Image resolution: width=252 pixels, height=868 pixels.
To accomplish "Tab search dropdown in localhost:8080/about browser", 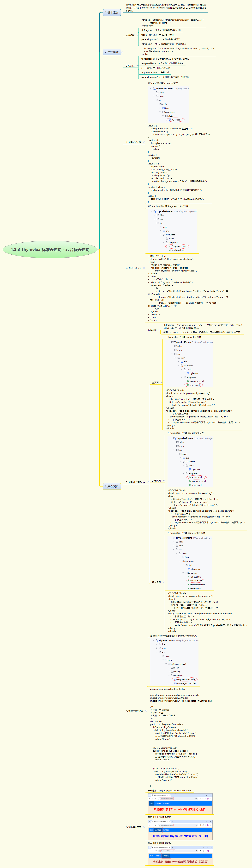I will pos(150,822).
